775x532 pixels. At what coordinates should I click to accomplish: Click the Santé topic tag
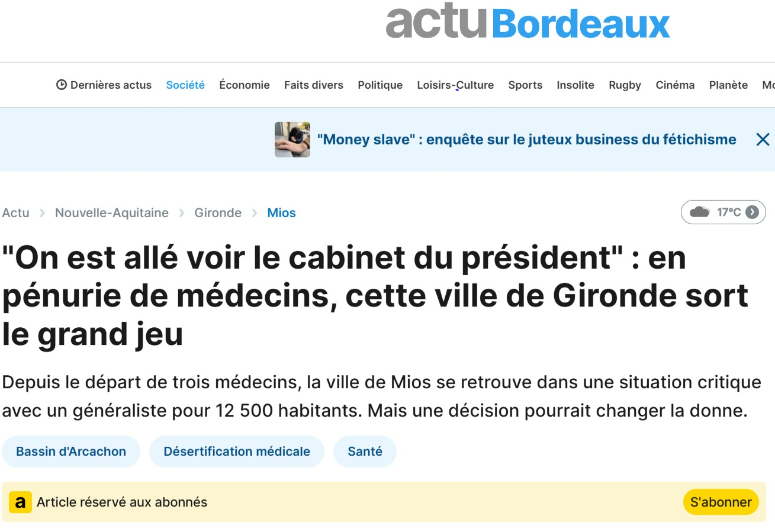tap(365, 452)
